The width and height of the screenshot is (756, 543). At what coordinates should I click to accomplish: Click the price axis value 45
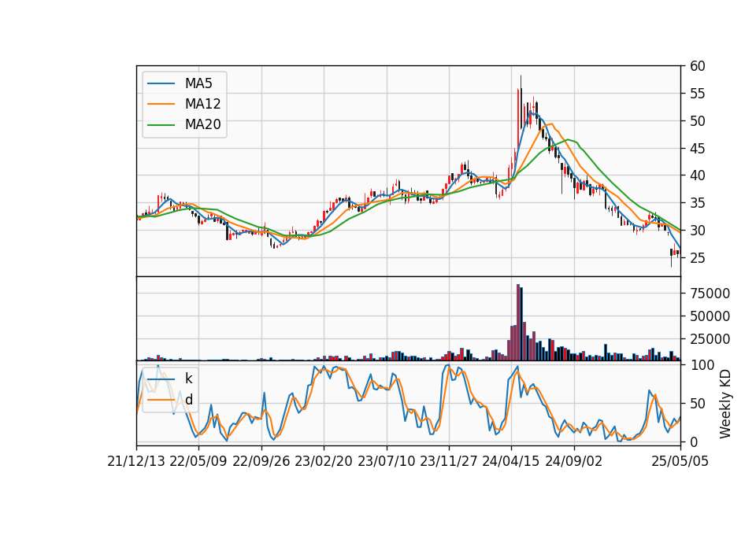click(x=697, y=149)
